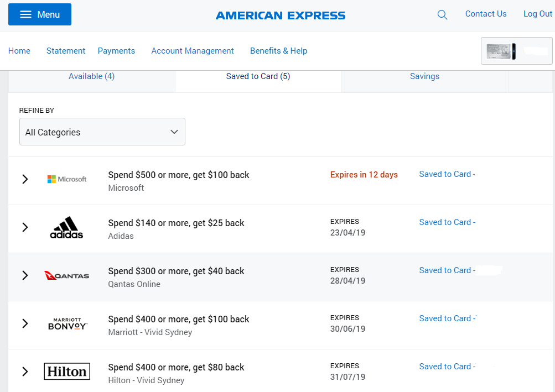Click the Qantas logo
555x392 pixels.
pyautogui.click(x=66, y=275)
